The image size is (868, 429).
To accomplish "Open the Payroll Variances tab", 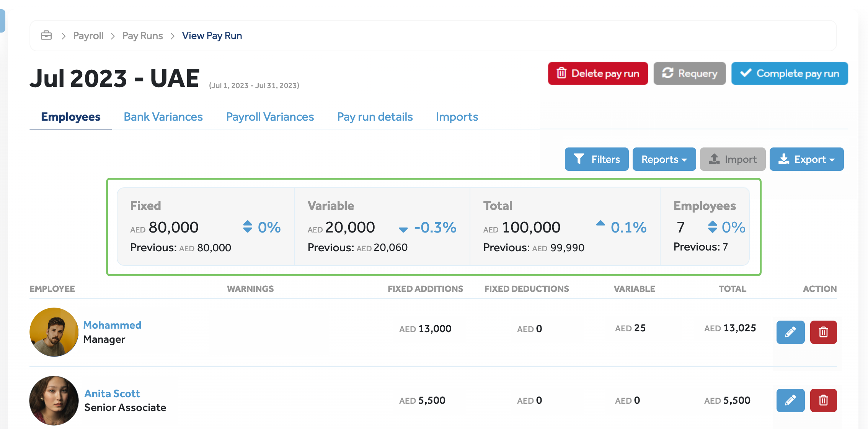I will coord(270,117).
